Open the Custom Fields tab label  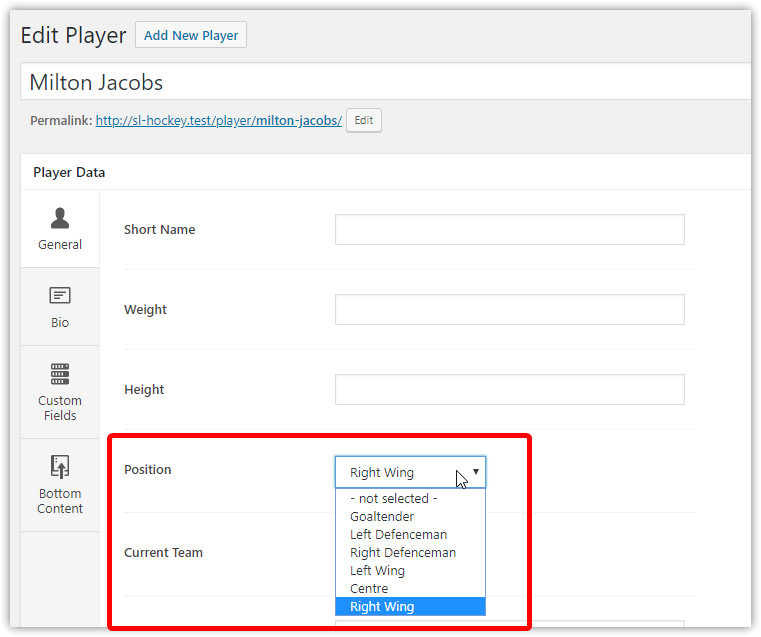click(x=60, y=408)
